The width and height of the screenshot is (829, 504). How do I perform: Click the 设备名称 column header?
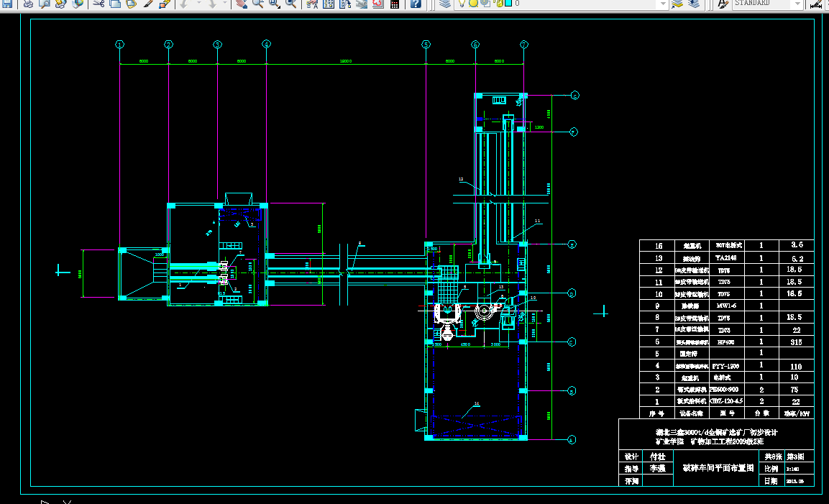click(692, 413)
